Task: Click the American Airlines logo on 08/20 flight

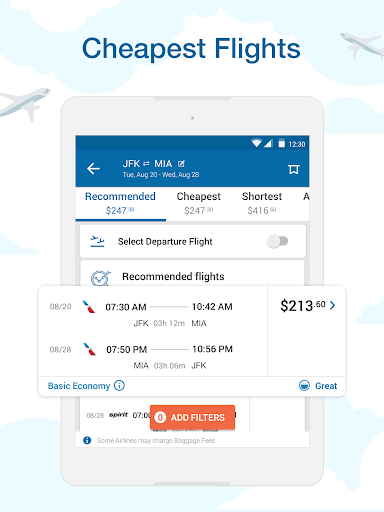Action: [89, 307]
